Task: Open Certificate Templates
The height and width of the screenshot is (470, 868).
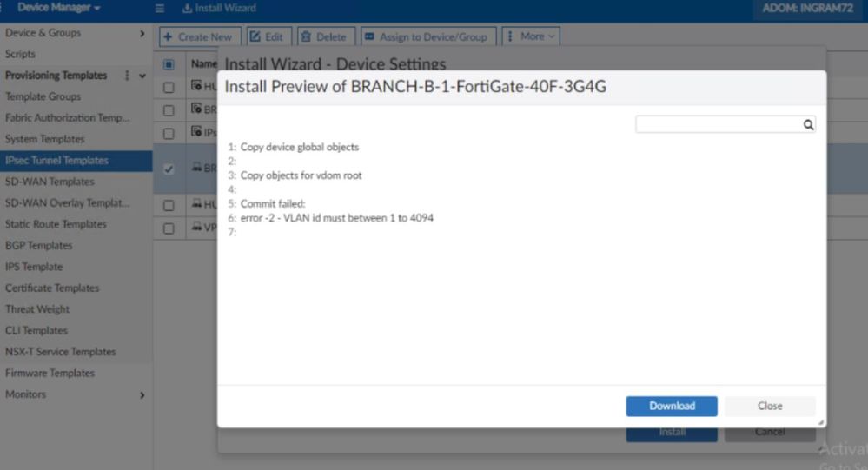Action: (52, 288)
